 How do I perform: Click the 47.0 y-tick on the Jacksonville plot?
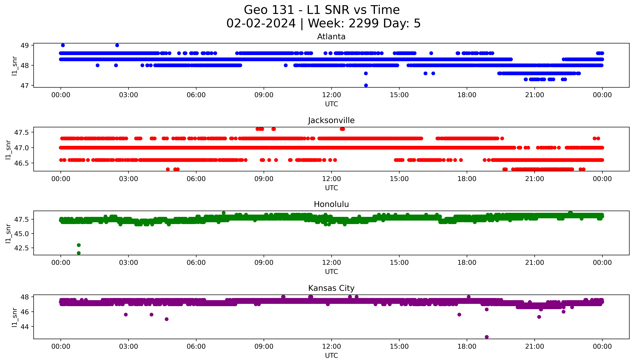click(22, 148)
